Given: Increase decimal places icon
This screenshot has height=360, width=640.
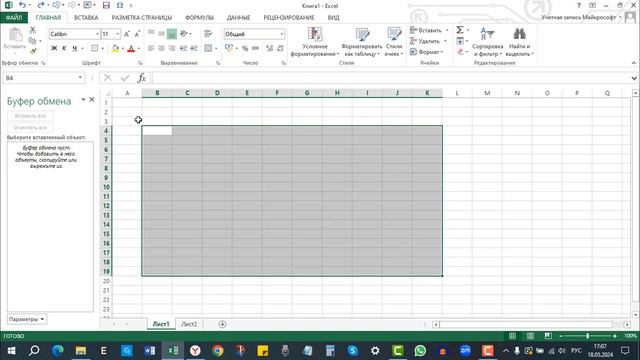Looking at the screenshot, I should 269,48.
